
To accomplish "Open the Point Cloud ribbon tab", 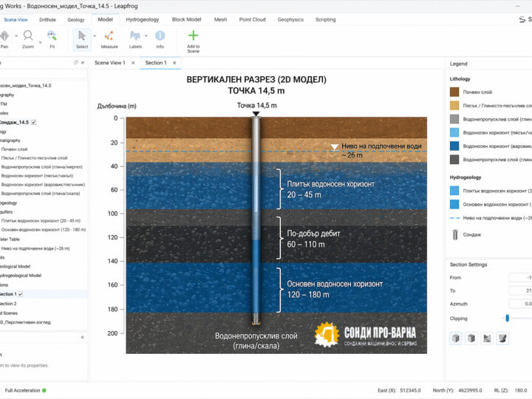I will tap(253, 20).
